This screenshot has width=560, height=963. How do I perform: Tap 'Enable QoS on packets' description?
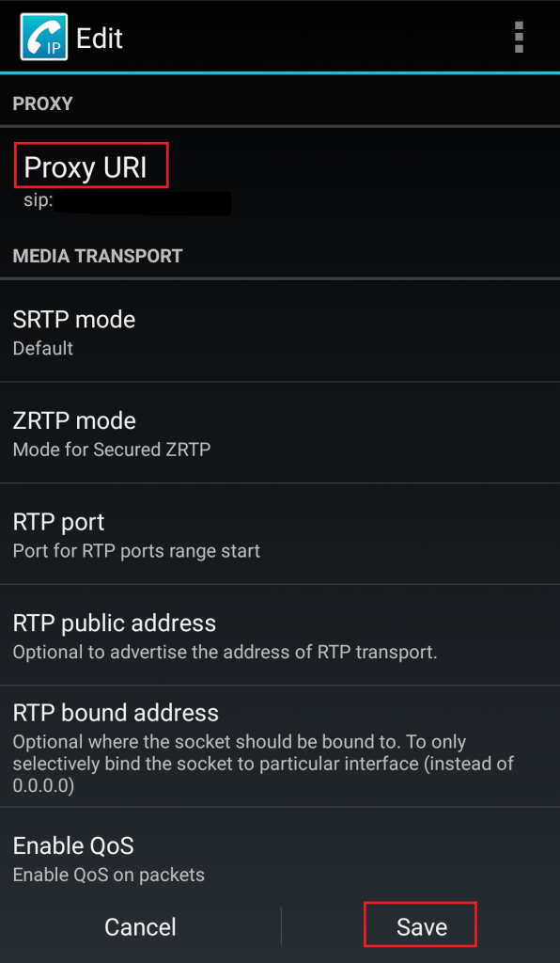pos(109,875)
